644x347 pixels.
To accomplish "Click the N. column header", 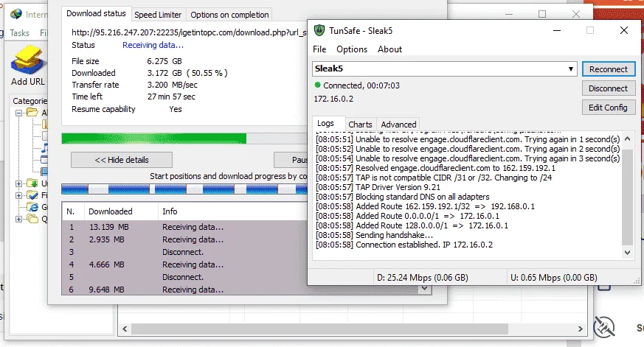I will [x=73, y=211].
